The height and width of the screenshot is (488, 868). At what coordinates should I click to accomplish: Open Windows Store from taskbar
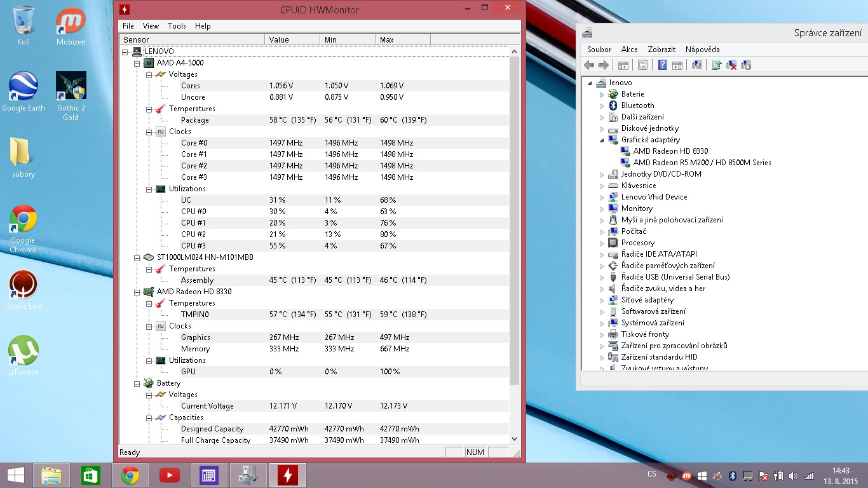click(91, 475)
